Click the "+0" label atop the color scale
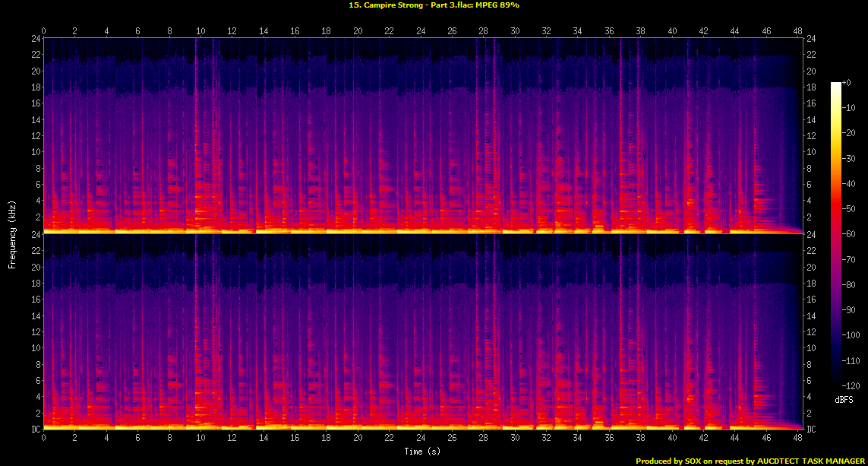Screen dimensions: 868x466 point(847,82)
